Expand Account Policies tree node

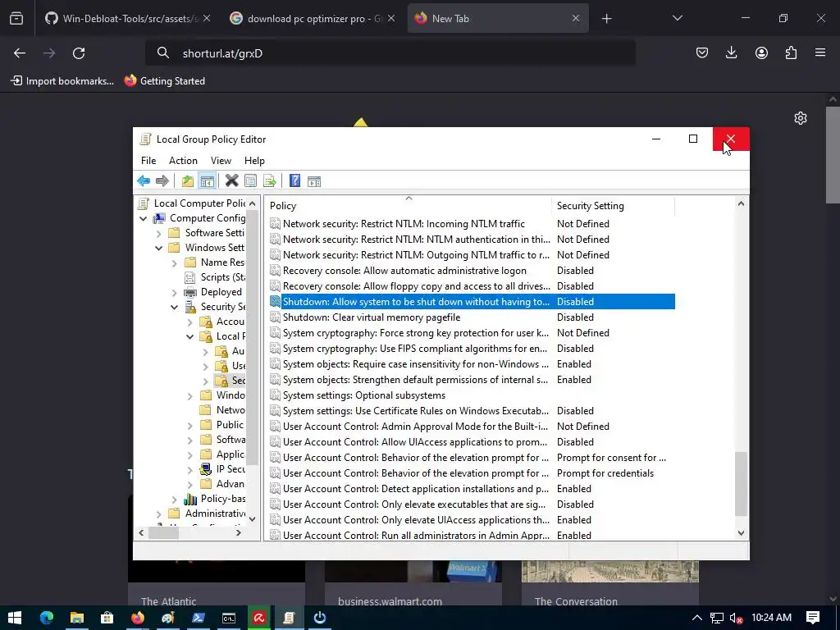point(189,322)
